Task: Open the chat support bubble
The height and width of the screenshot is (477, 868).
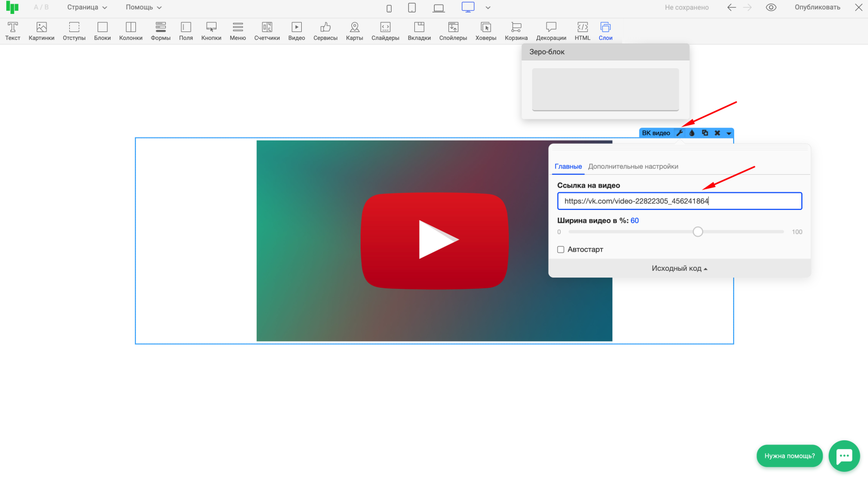Action: tap(844, 456)
